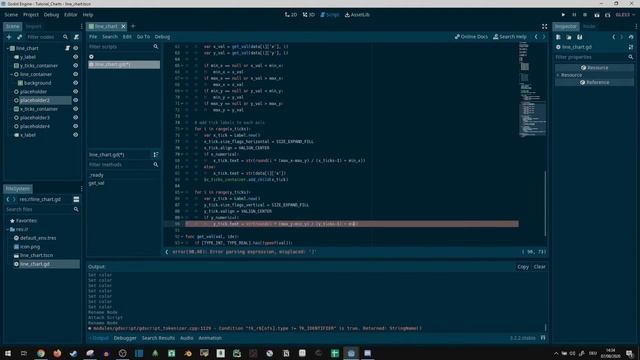Image resolution: width=640 pixels, height=360 pixels.
Task: Open the Audio bottom panel
Action: (x=187, y=338)
